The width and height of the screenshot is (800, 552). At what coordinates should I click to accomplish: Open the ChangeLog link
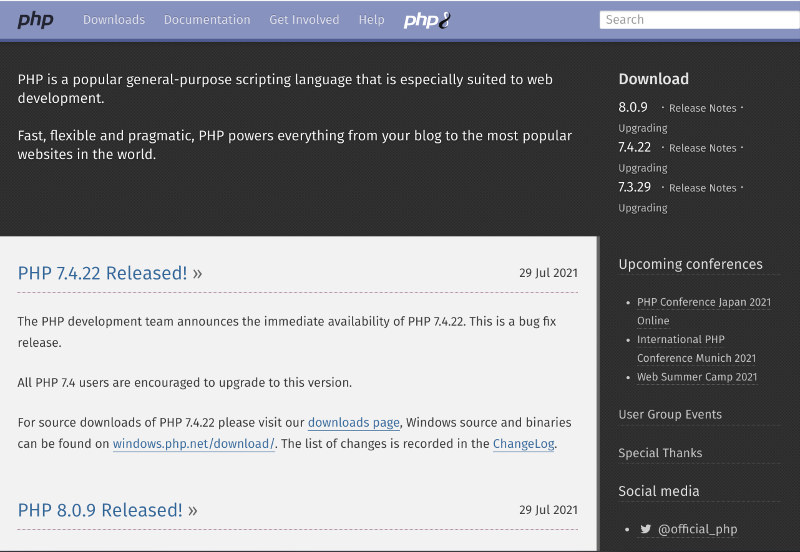coord(523,444)
